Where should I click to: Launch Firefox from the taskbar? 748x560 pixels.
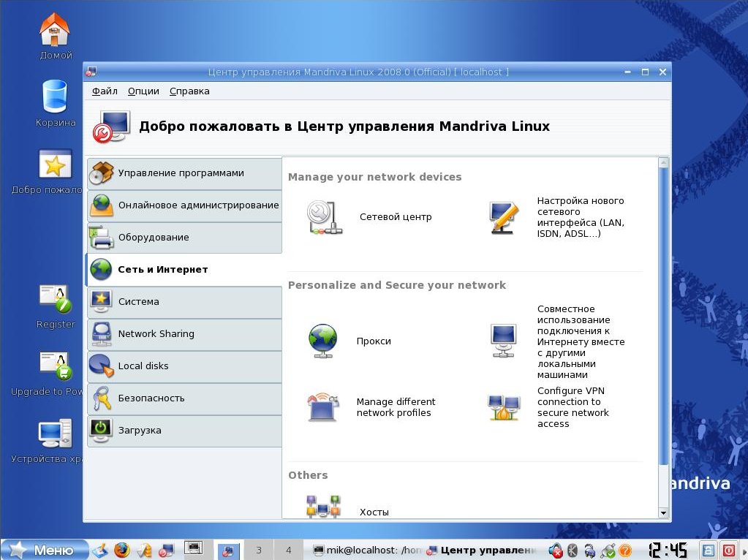click(122, 550)
